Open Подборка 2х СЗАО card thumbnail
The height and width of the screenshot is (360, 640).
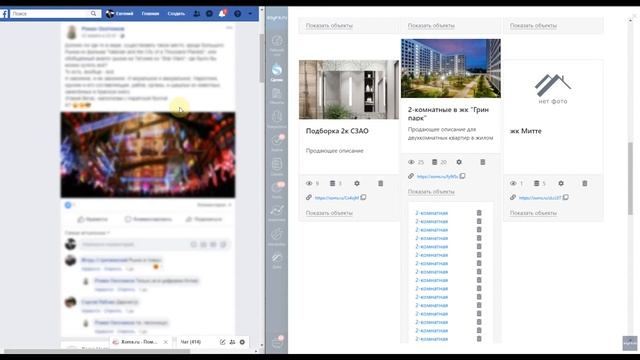tap(349, 90)
